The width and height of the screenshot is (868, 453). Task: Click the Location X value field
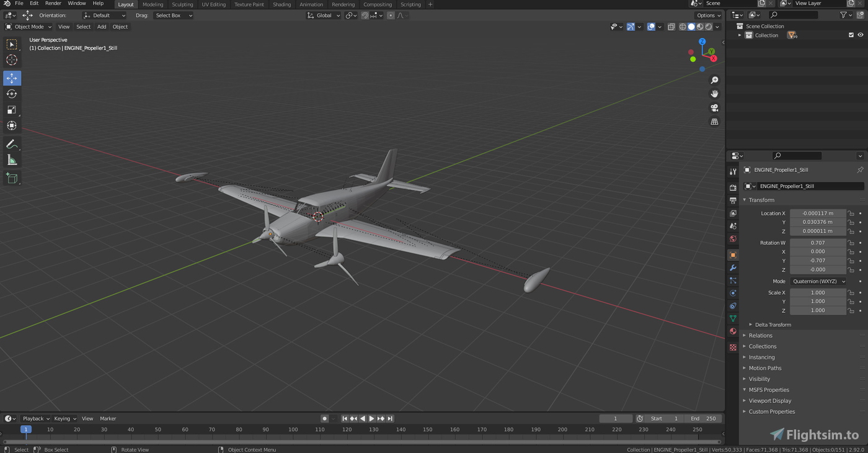coord(817,213)
